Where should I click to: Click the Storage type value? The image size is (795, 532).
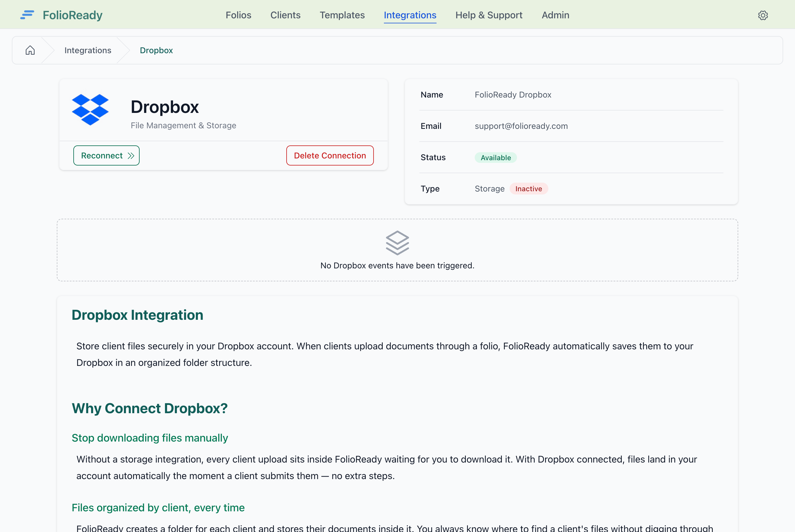pyautogui.click(x=489, y=189)
